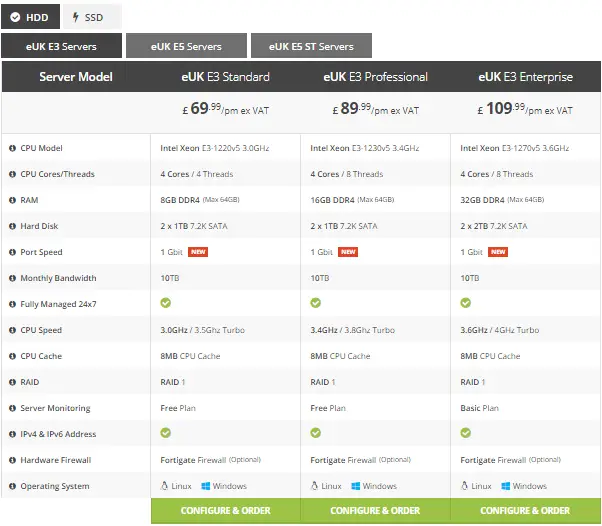Click the info icon beside Hardware Firewall

tap(12, 460)
